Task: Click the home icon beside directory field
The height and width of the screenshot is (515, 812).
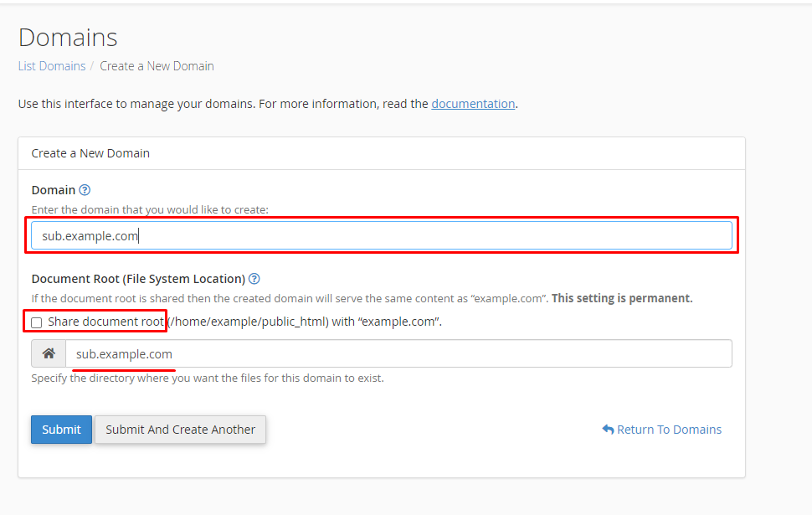Action: click(x=49, y=354)
